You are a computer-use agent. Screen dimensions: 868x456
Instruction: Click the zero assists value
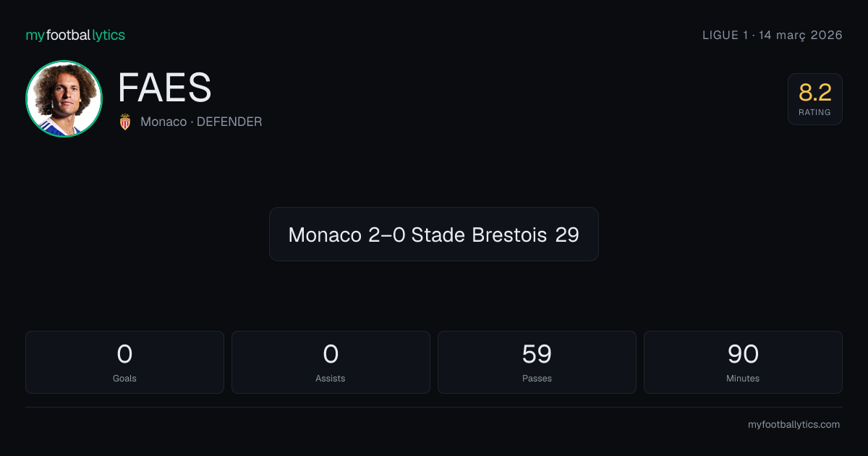[x=331, y=354]
